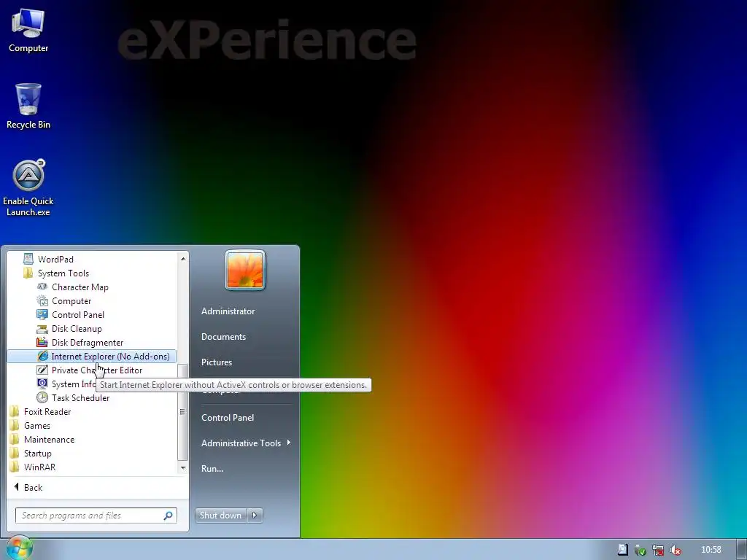Click the Task Scheduler clock icon
The width and height of the screenshot is (747, 560).
point(42,397)
